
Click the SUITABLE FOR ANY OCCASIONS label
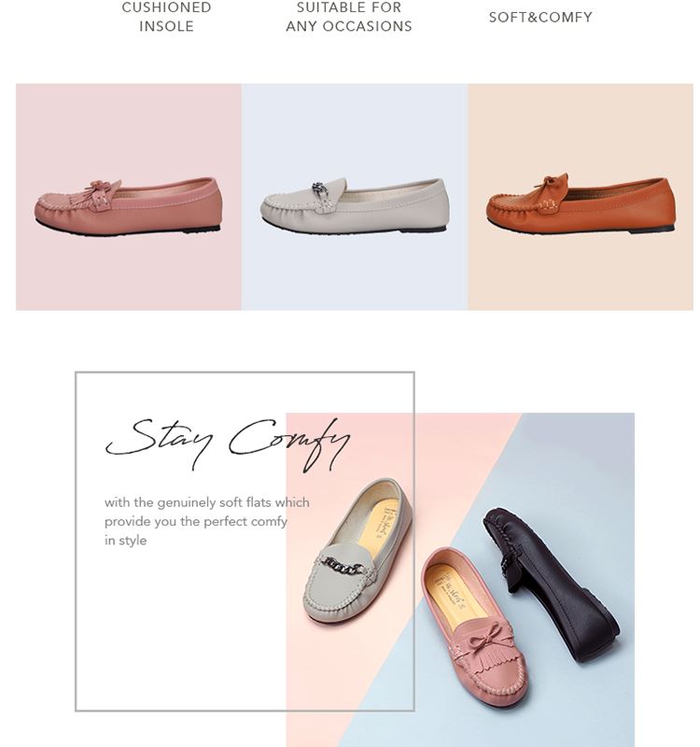[349, 17]
